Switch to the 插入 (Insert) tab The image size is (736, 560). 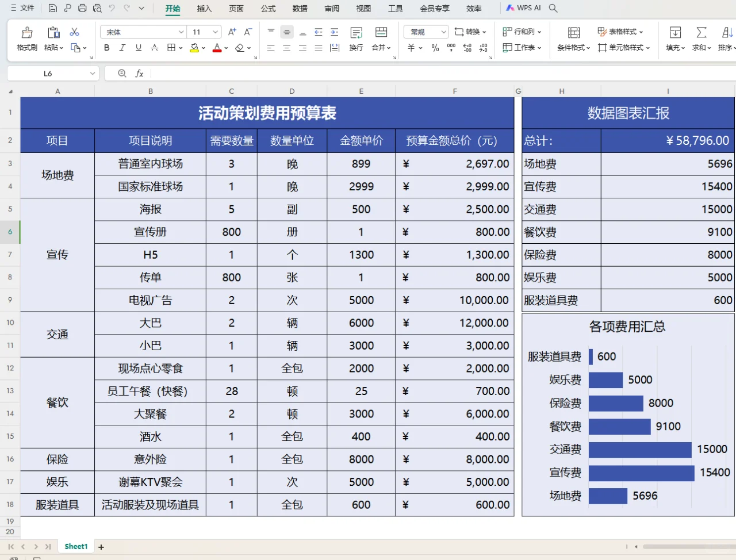[x=204, y=9]
